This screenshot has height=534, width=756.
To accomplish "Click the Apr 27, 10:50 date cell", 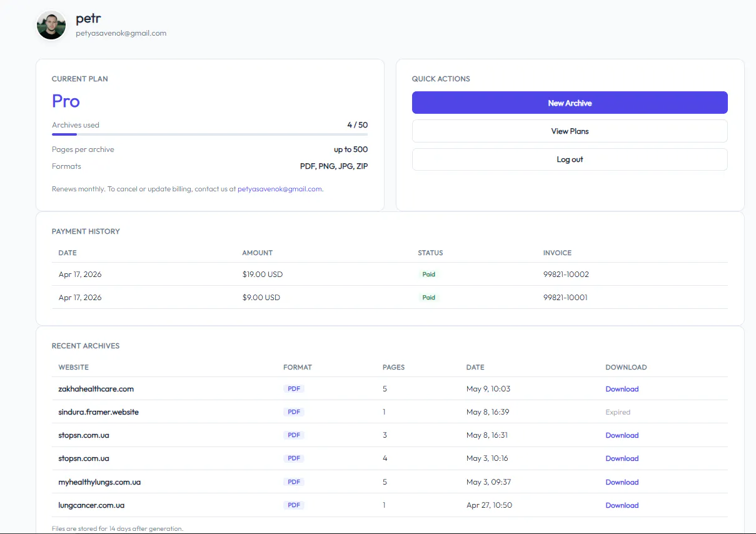I will point(489,505).
